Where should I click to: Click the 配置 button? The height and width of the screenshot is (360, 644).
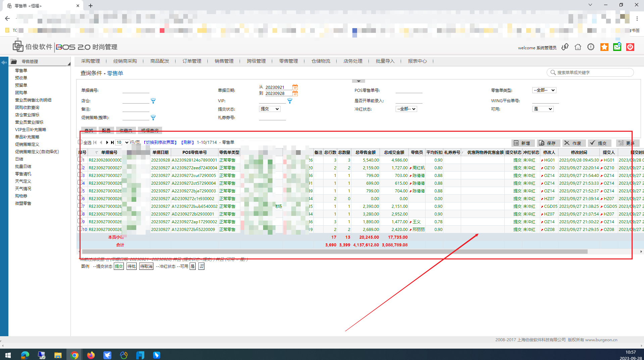106,130
